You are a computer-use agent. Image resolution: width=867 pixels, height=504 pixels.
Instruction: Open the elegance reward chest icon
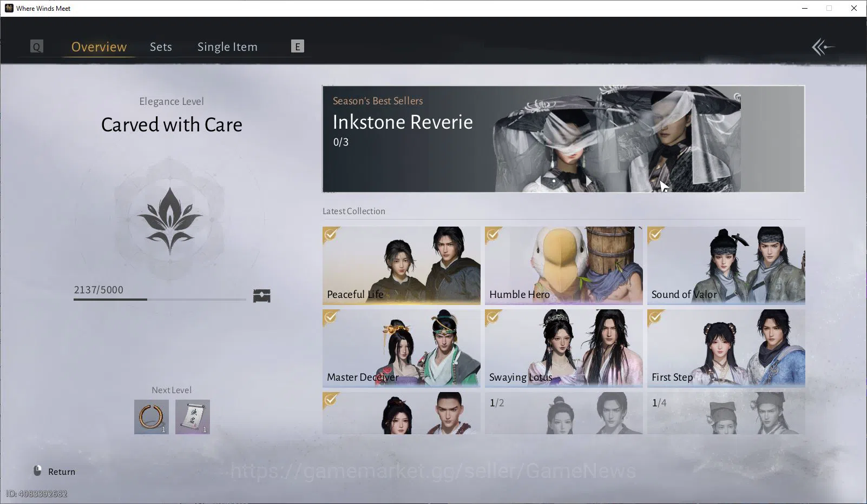click(x=262, y=296)
